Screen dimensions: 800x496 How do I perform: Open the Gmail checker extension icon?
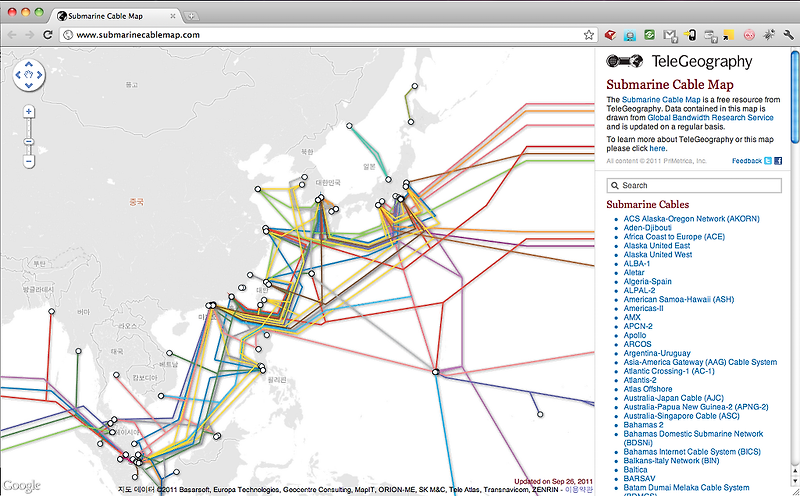click(x=670, y=35)
